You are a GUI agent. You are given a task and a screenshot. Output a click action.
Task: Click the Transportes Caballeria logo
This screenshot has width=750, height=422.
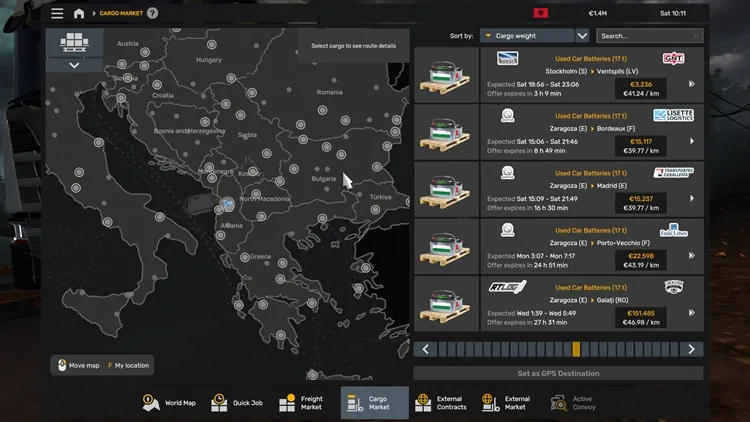[x=673, y=172]
